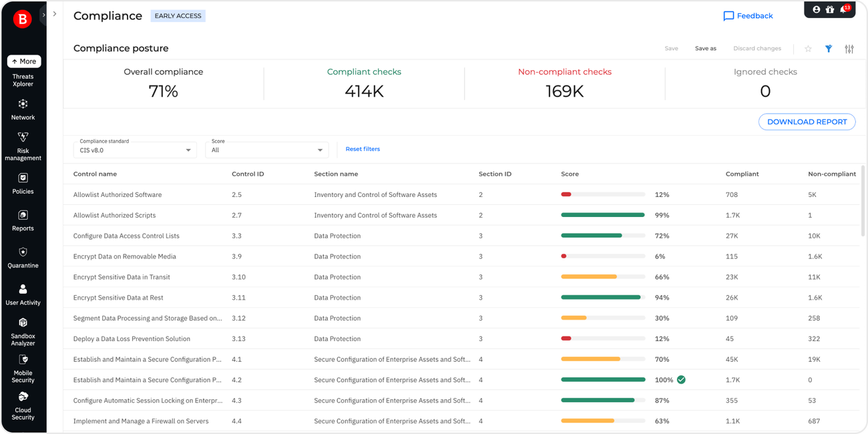Open the Quarantine page

click(23, 257)
